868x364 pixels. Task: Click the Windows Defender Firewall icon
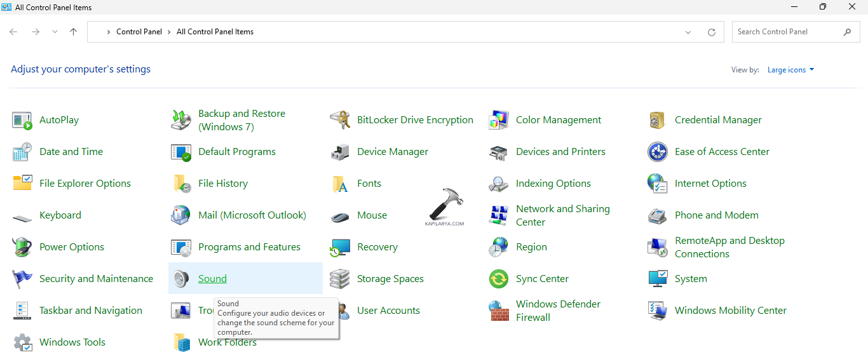pos(499,311)
